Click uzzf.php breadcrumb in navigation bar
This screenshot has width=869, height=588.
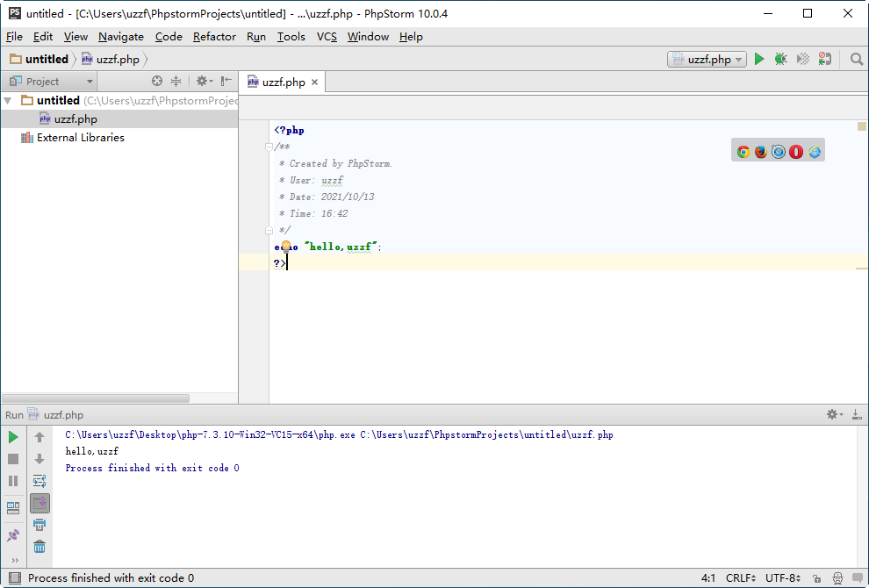(x=111, y=60)
